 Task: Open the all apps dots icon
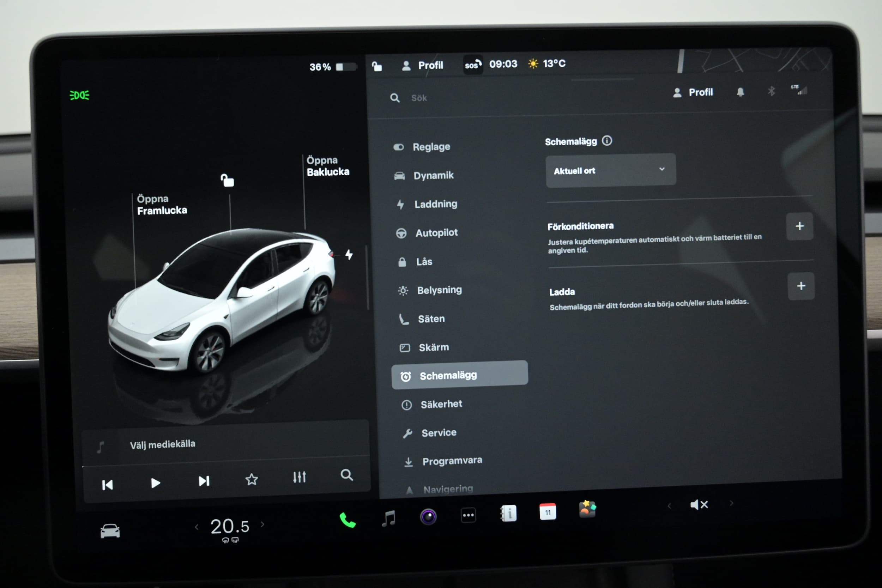468,515
